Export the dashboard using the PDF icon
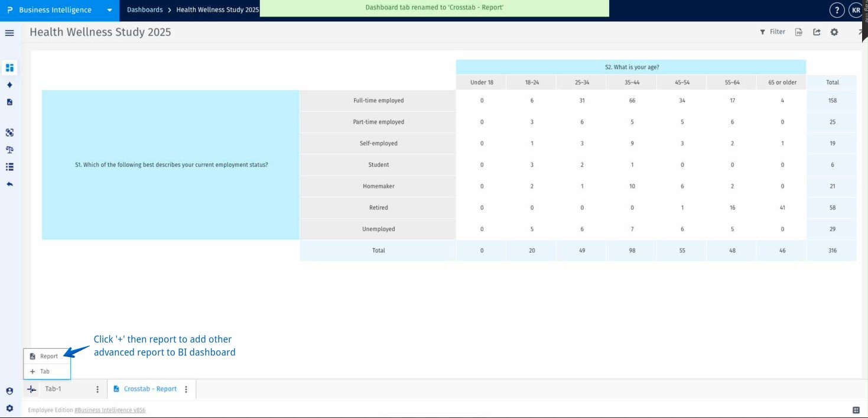This screenshot has width=868, height=418. (798, 32)
